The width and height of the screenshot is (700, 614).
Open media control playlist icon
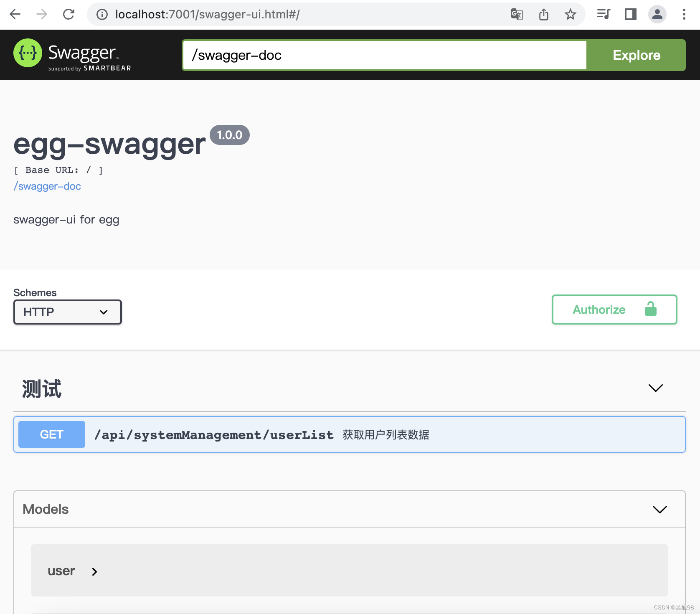pyautogui.click(x=604, y=14)
